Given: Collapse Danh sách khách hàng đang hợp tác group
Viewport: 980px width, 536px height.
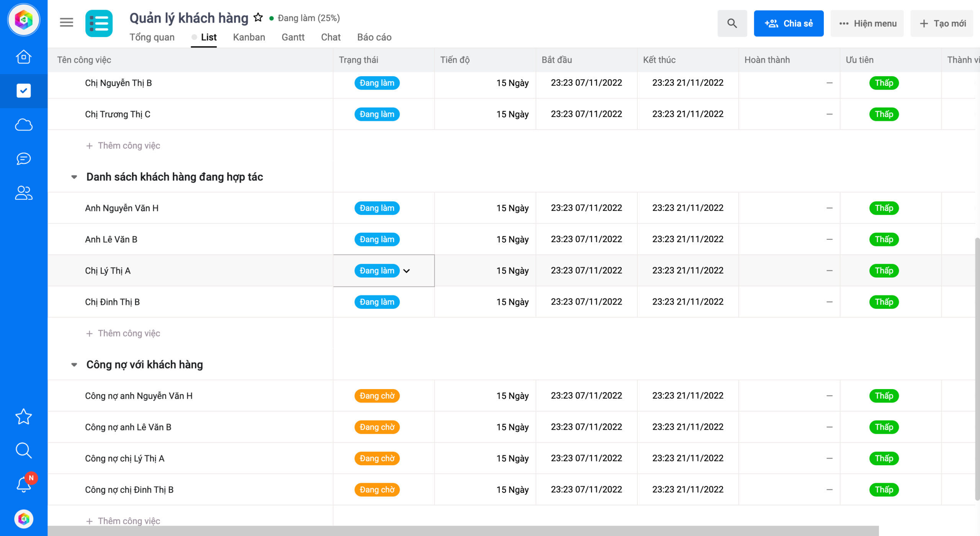Looking at the screenshot, I should (74, 177).
